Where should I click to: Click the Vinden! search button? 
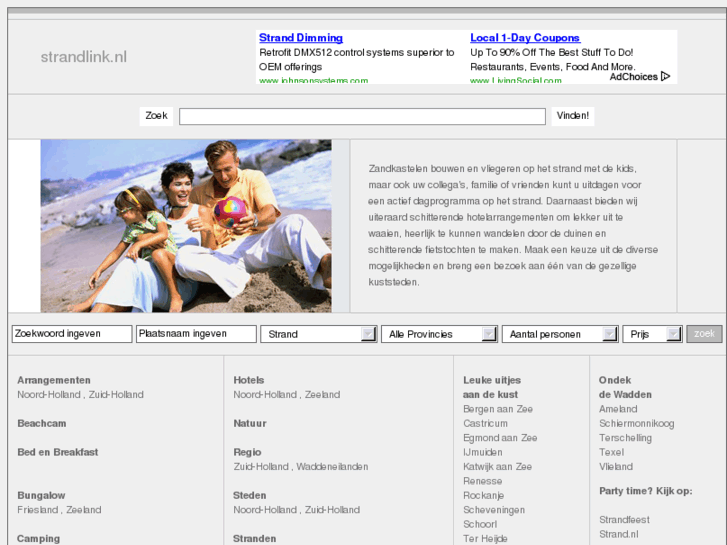click(x=573, y=116)
